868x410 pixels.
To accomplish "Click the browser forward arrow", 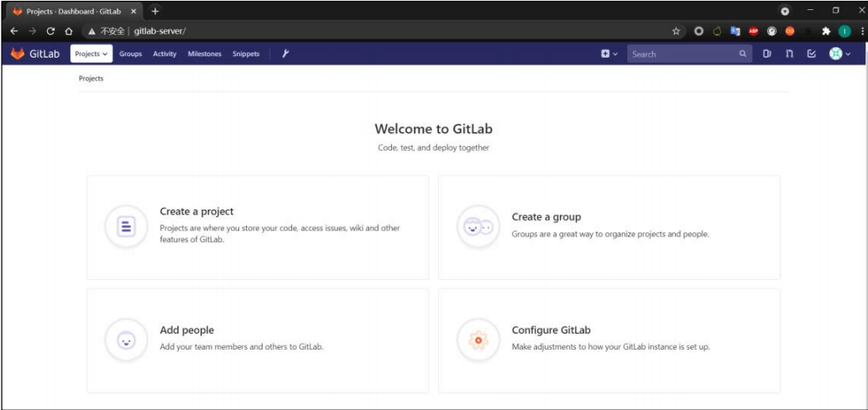I will (x=32, y=32).
